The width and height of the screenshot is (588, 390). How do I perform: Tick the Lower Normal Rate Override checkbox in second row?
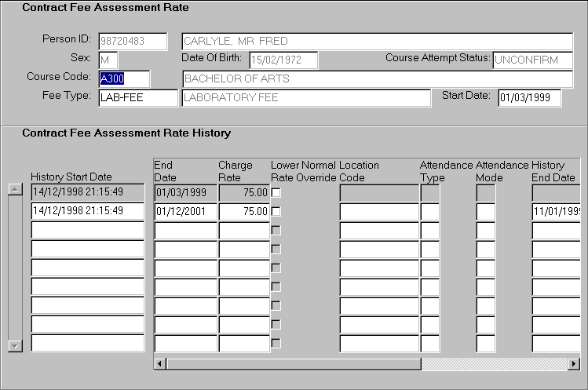pos(276,211)
